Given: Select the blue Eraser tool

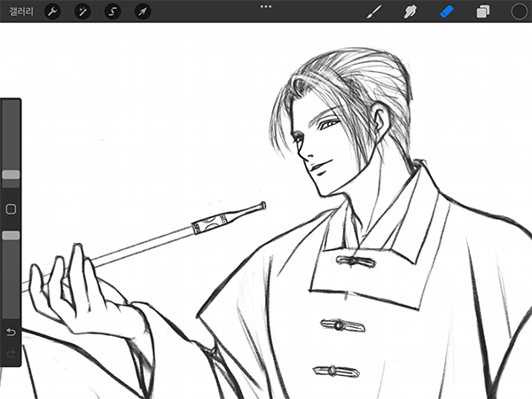Looking at the screenshot, I should coord(447,12).
